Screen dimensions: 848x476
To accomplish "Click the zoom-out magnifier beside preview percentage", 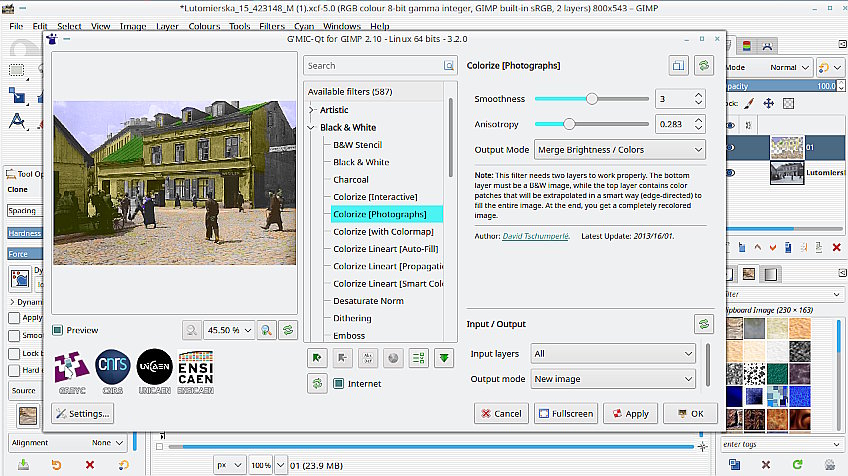I will pyautogui.click(x=192, y=329).
